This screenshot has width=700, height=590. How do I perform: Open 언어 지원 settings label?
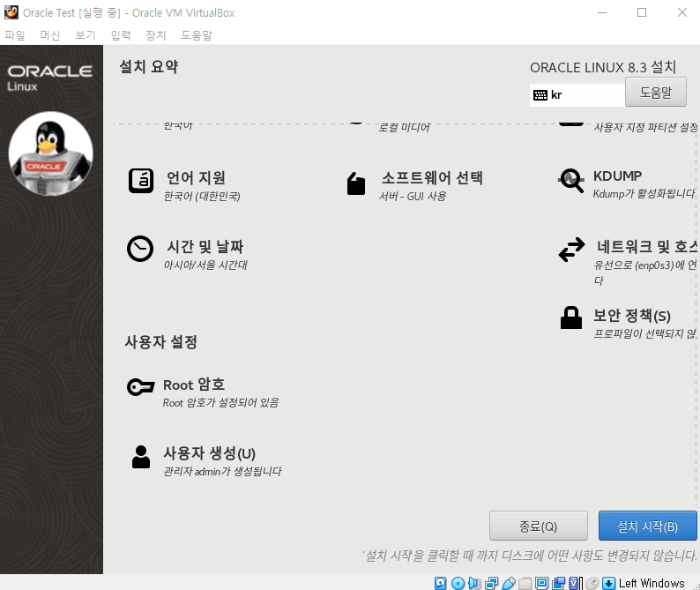[x=196, y=178]
